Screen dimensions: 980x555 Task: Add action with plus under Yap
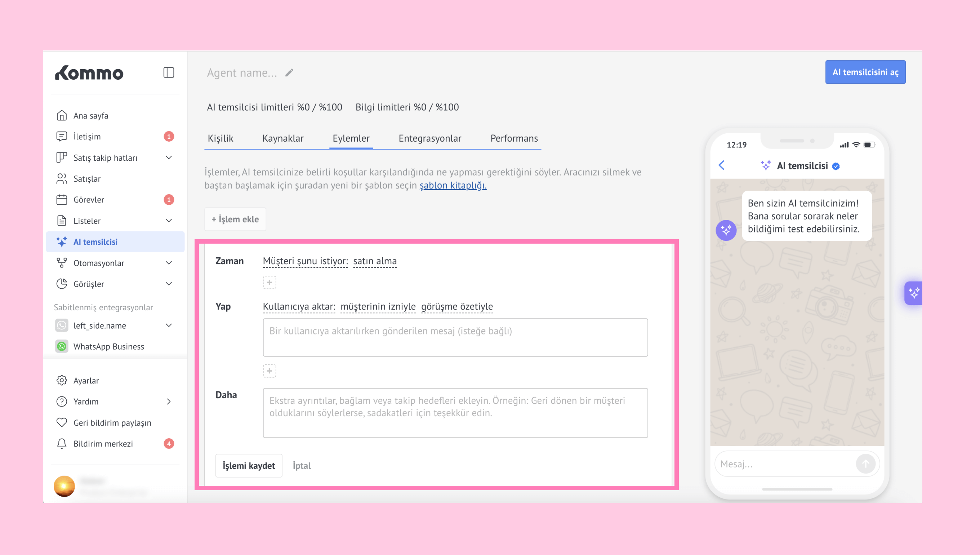click(x=269, y=371)
